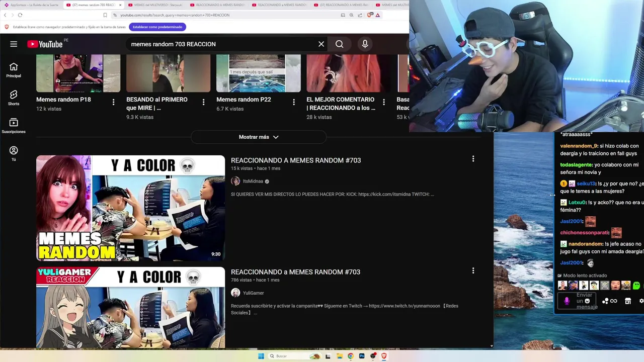The height and width of the screenshot is (362, 644).
Task: Click Memes random P22 thumbnail
Action: pyautogui.click(x=258, y=73)
